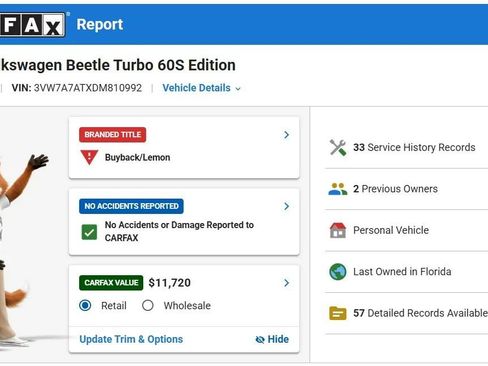
Task: Click the 33 Service History Records row
Action: click(407, 147)
